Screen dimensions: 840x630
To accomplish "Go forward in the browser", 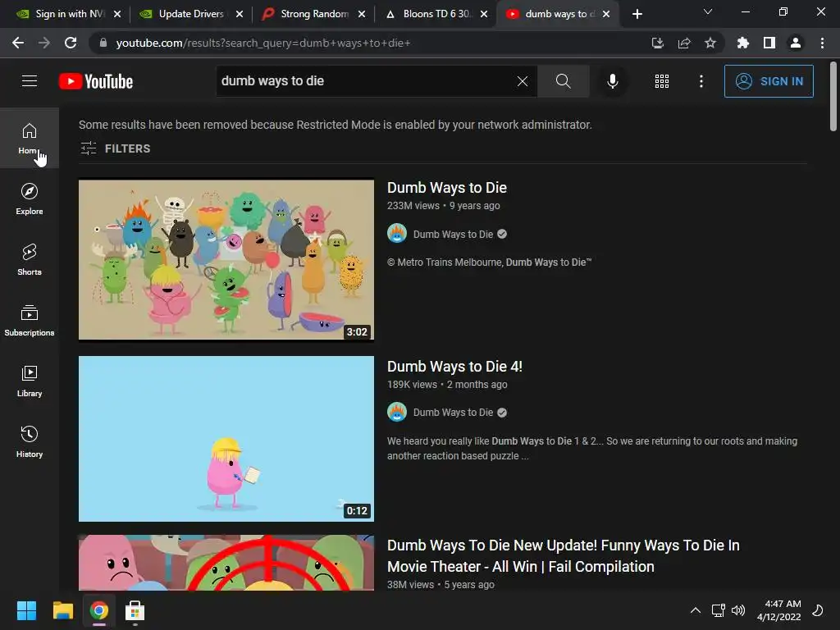I will [44, 43].
